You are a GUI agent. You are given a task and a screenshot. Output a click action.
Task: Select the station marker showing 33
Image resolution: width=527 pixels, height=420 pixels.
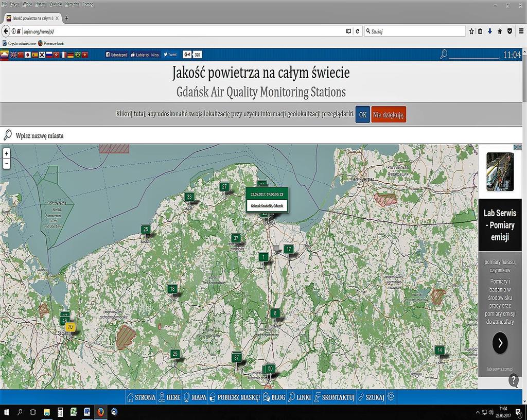[x=189, y=197]
